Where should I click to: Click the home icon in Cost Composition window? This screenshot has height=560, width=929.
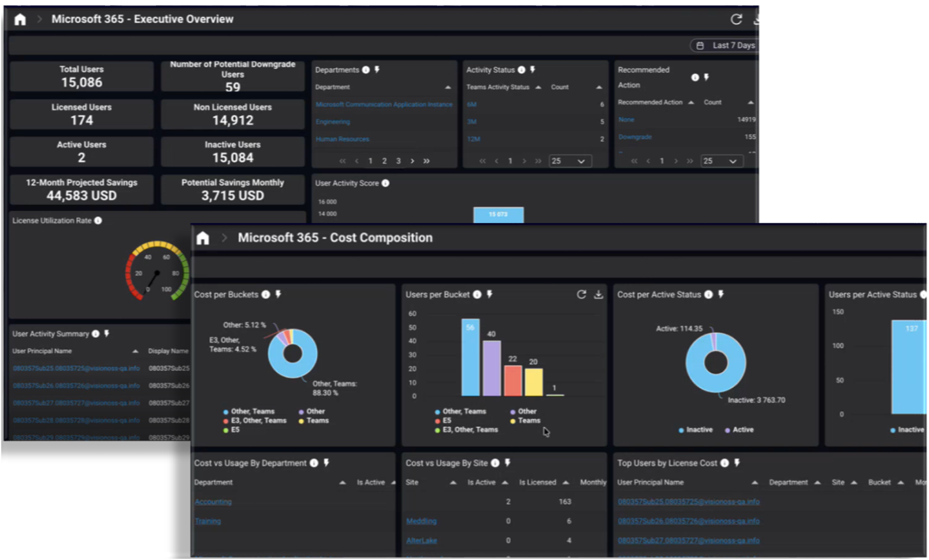pos(203,238)
